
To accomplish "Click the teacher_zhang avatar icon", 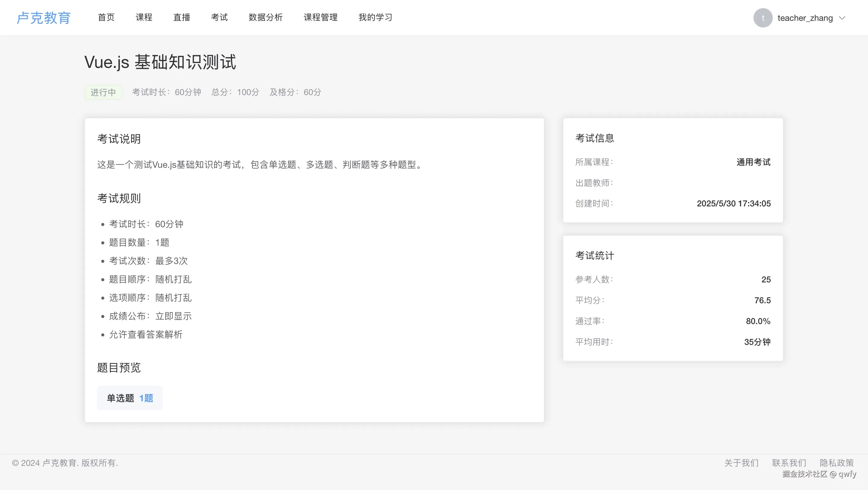I will tap(763, 18).
